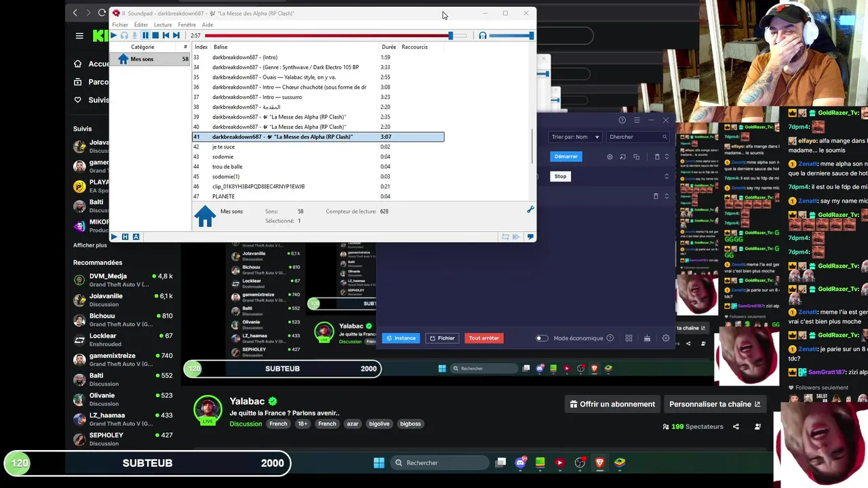Click the blue Instance button
Image resolution: width=868 pixels, height=488 pixels.
point(401,338)
